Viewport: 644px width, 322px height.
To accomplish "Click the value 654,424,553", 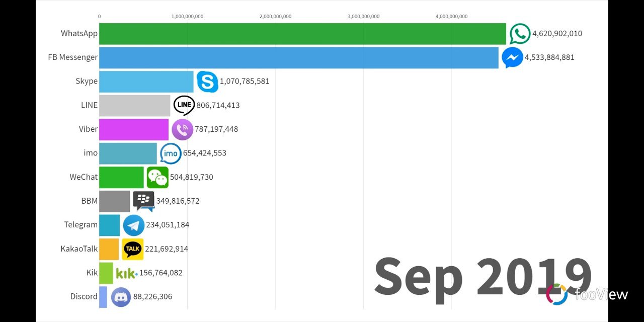I will [x=205, y=153].
